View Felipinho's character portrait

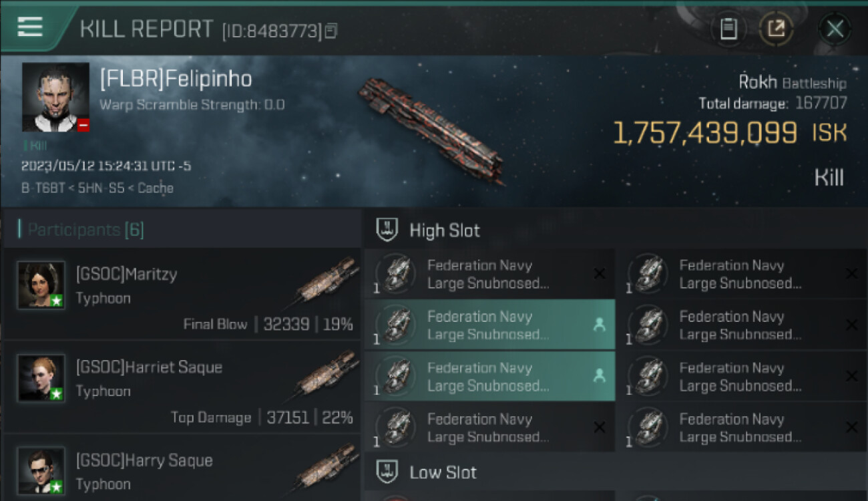point(55,98)
